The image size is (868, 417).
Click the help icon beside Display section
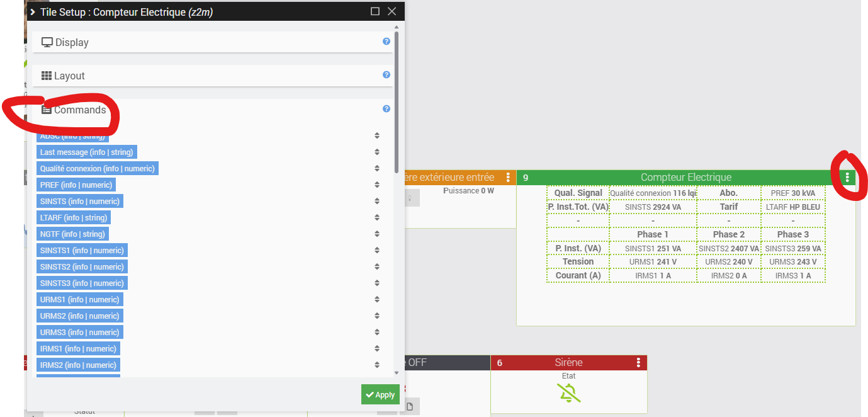click(386, 42)
